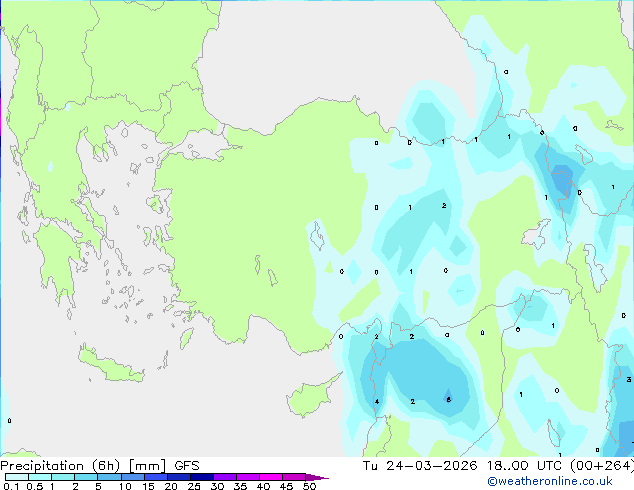Click the '25' legend scale label
The image size is (634, 490).
coord(194,486)
